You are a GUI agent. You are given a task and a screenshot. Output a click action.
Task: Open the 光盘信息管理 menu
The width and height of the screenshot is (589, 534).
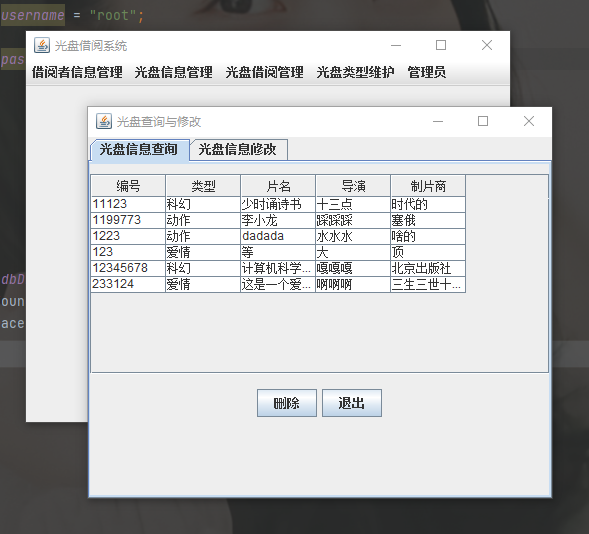(x=174, y=72)
